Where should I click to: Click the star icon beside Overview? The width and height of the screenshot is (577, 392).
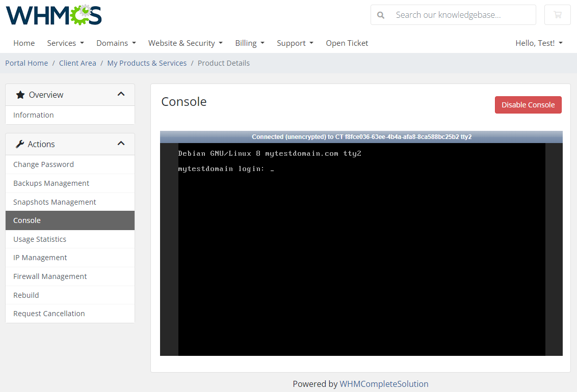click(x=20, y=94)
